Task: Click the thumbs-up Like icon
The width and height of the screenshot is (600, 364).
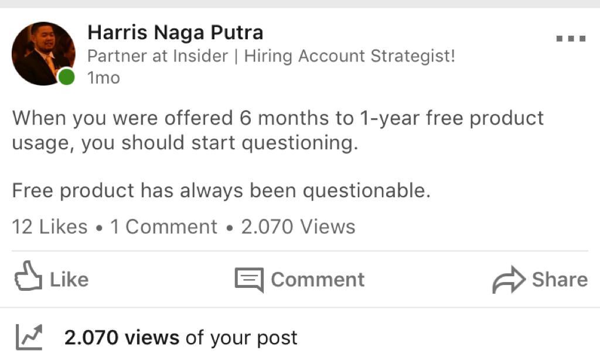Action: click(x=28, y=277)
